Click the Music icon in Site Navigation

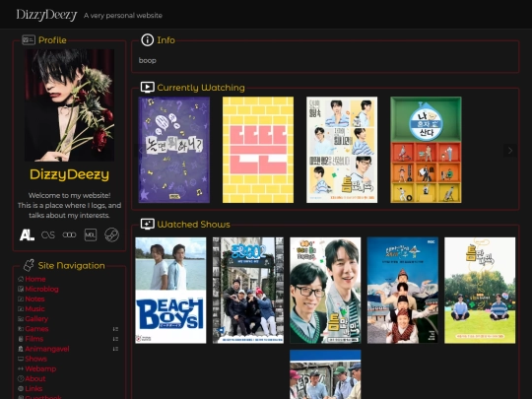pyautogui.click(x=21, y=309)
